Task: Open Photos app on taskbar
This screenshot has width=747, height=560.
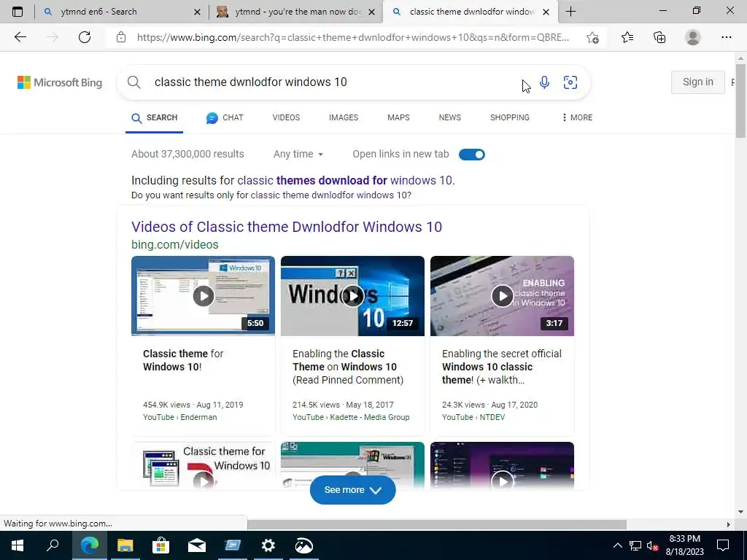Action: 304,545
